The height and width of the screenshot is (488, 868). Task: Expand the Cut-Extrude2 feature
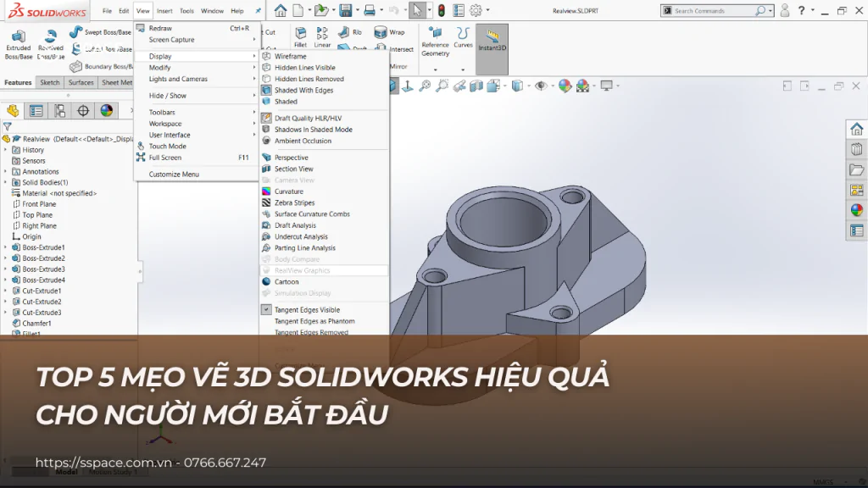coord(6,302)
